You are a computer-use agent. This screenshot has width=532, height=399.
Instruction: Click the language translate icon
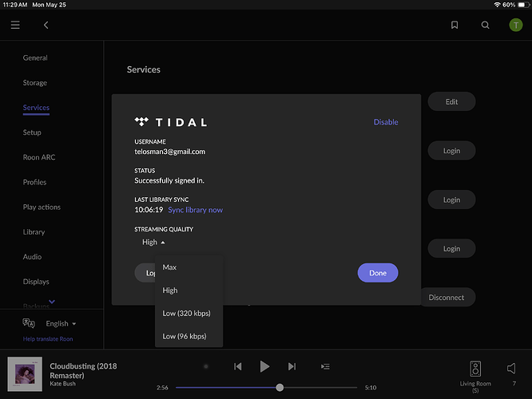tap(29, 323)
